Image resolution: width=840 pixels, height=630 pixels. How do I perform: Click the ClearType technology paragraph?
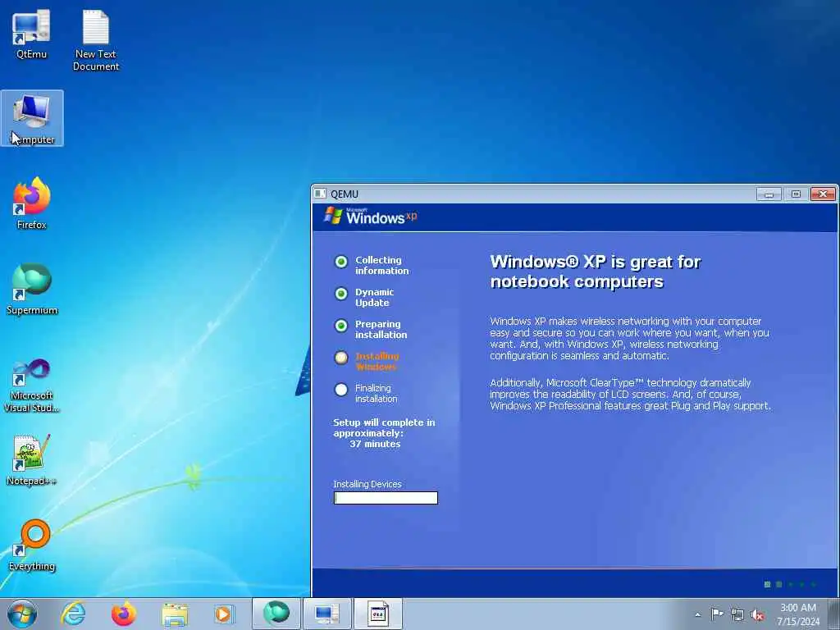[630, 395]
